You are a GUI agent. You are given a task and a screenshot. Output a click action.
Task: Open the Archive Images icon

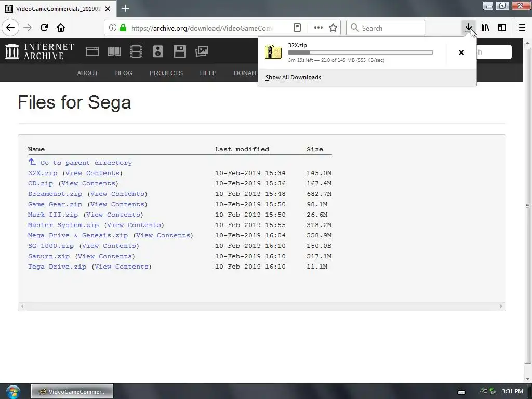point(202,51)
